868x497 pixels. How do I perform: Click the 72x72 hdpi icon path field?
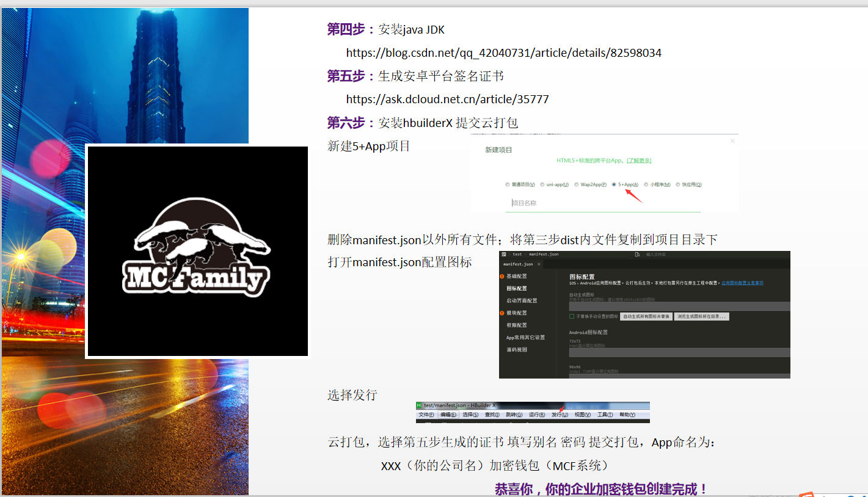pos(680,352)
